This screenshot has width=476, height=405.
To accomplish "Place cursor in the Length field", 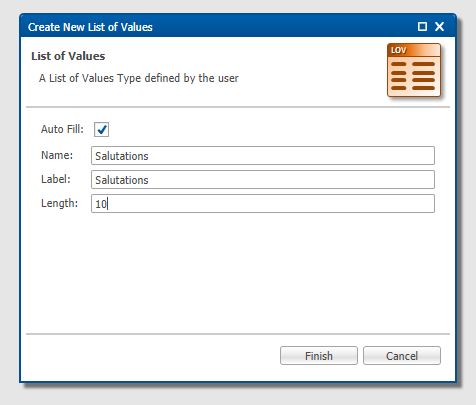I will coord(263,204).
